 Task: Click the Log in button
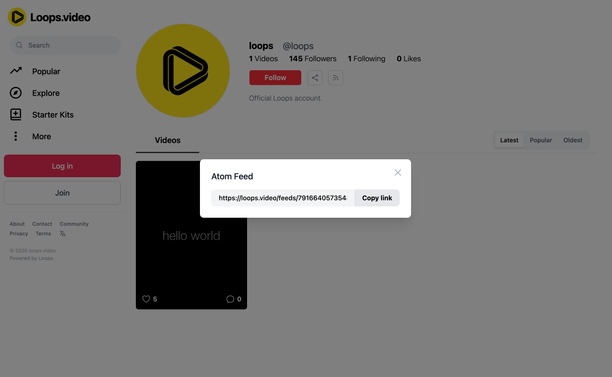point(62,166)
